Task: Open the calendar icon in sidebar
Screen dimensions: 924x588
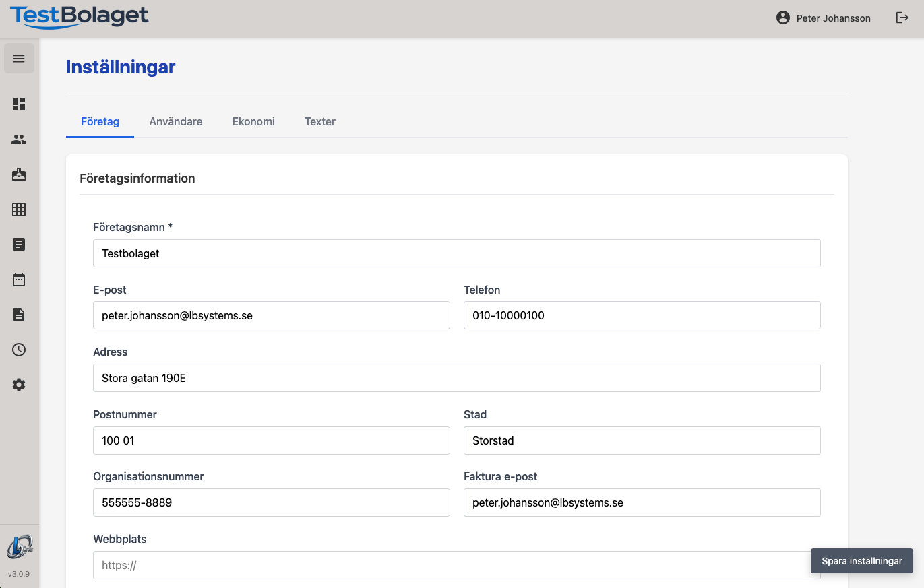Action: 19,280
